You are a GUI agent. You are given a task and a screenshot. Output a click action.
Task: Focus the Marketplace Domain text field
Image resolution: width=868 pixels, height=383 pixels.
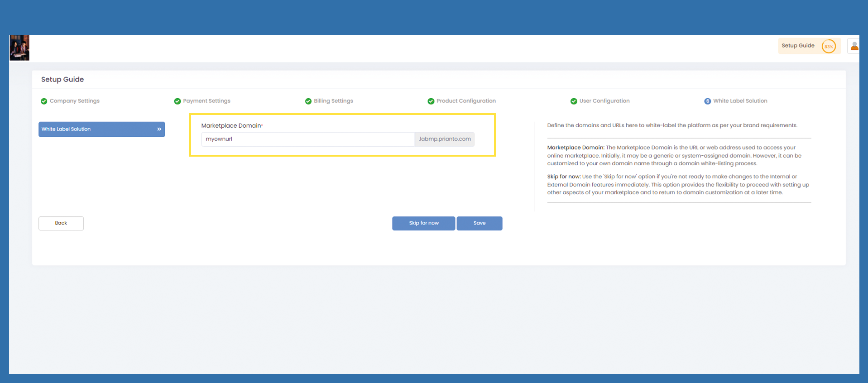point(307,139)
